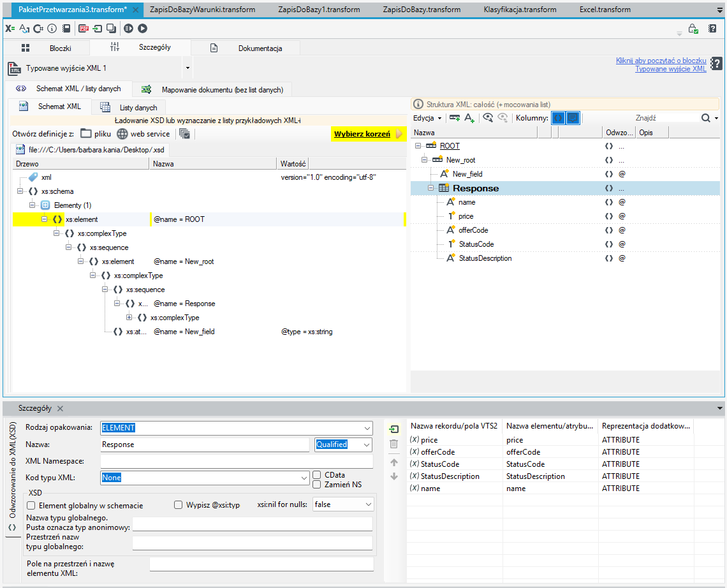727x588 pixels.
Task: Collapse the Response node in XML structure
Action: pos(430,188)
